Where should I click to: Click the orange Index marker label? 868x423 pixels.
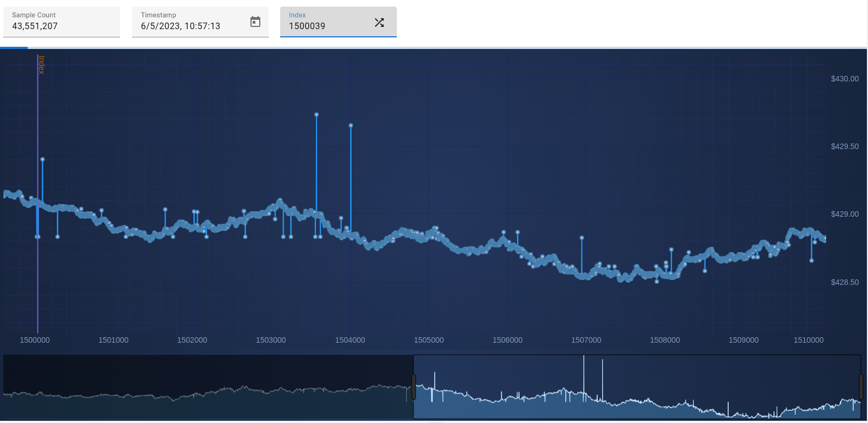tap(42, 65)
